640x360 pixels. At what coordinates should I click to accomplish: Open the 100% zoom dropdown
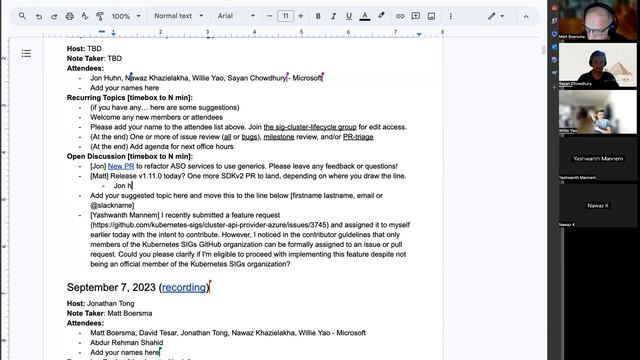pos(126,16)
